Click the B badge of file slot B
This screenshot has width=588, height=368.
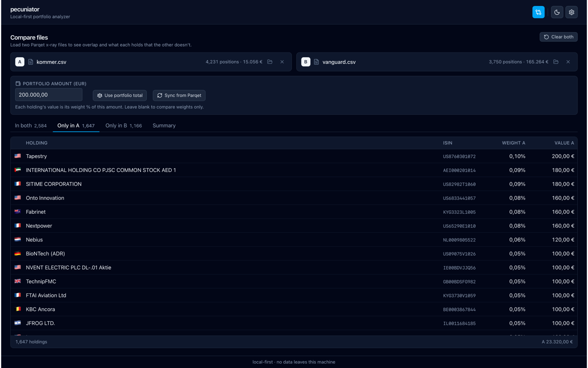(x=306, y=62)
